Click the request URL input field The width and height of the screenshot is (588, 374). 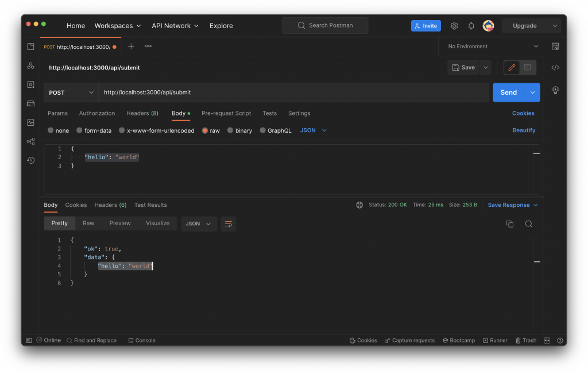(x=293, y=92)
